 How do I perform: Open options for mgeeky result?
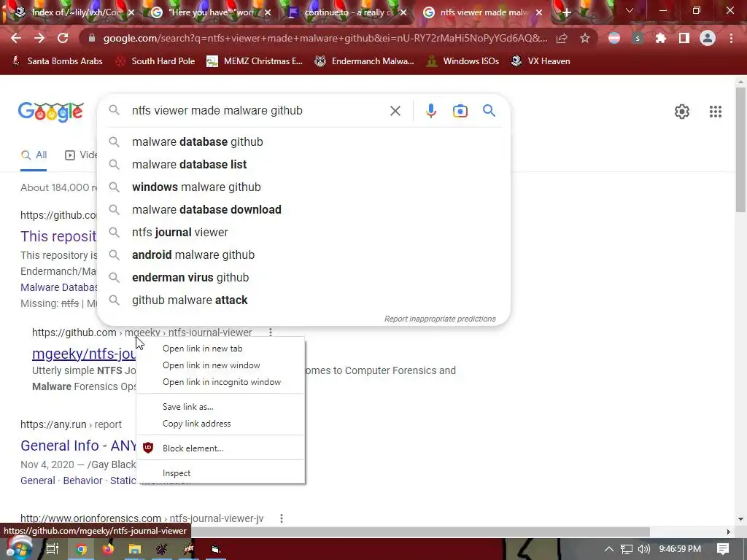pos(271,332)
